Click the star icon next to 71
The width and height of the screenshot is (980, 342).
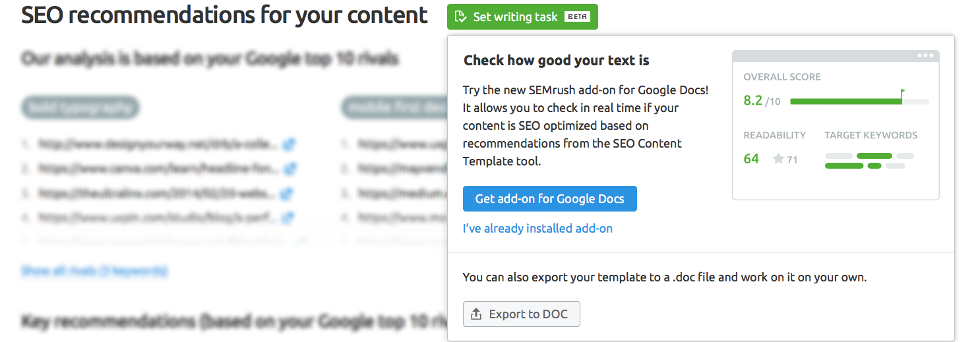click(x=778, y=159)
